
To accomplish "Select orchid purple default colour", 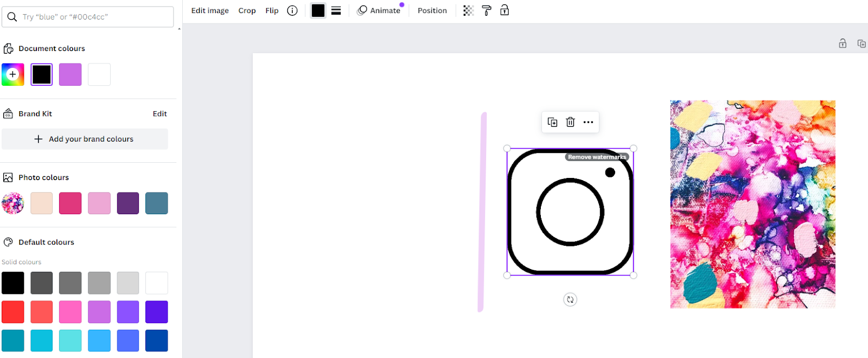I will coord(99,312).
